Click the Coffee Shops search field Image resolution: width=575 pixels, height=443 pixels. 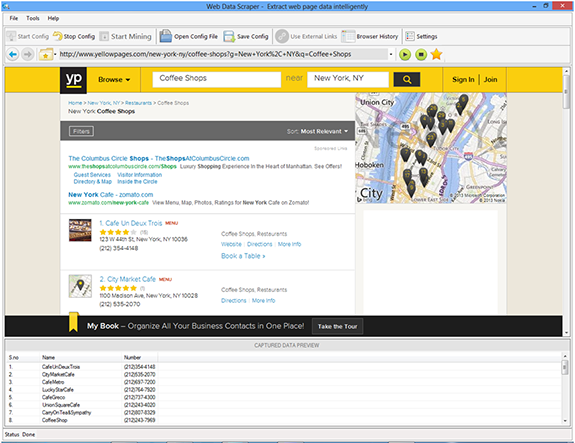tap(217, 79)
